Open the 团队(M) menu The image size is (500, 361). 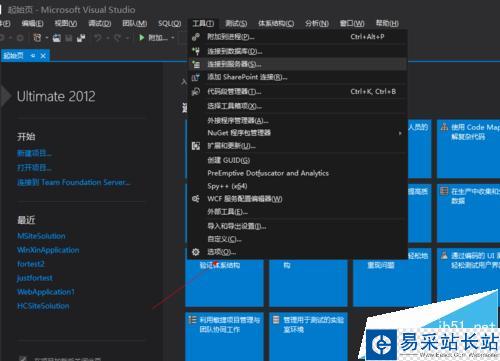tap(135, 23)
